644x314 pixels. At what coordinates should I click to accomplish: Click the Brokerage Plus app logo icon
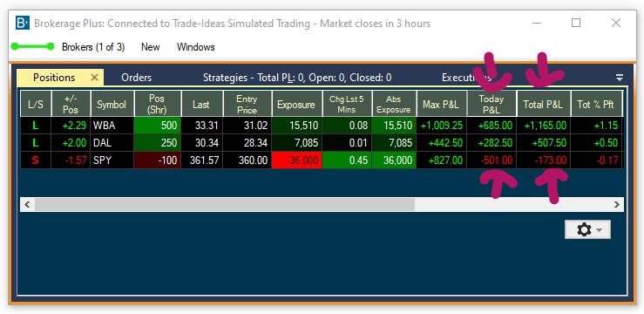point(22,23)
